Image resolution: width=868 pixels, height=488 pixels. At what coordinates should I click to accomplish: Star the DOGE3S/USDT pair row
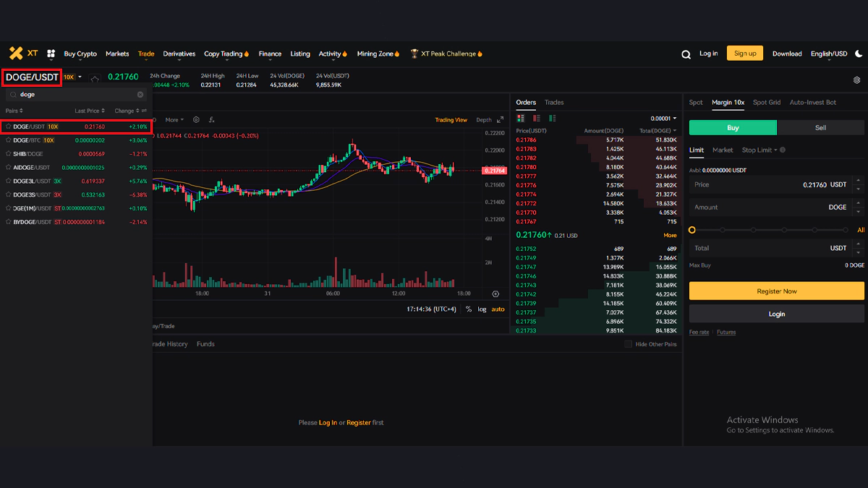coord(9,194)
